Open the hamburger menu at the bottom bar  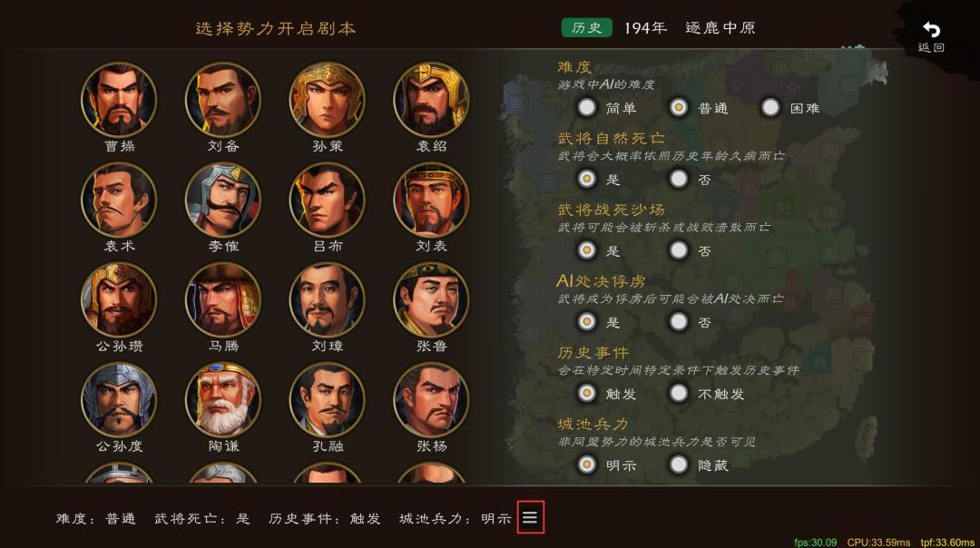pos(530,517)
